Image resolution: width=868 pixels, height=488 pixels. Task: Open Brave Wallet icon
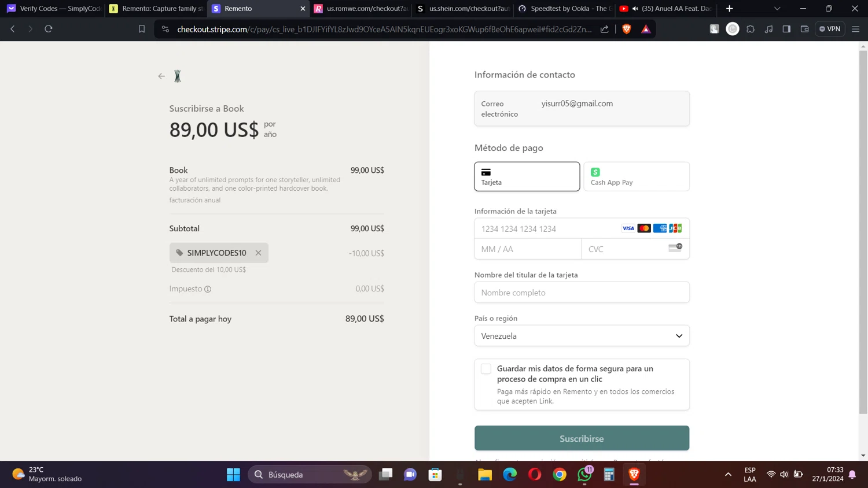point(804,29)
